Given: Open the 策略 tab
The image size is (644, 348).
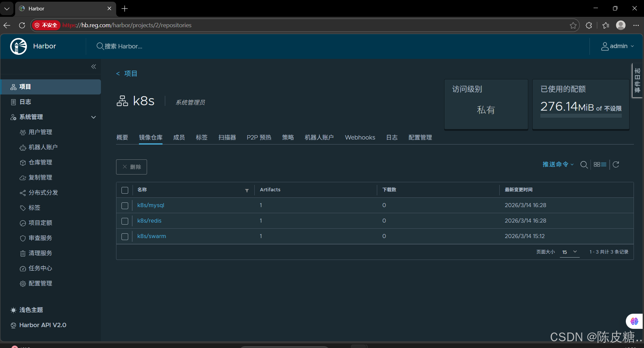Looking at the screenshot, I should pyautogui.click(x=288, y=138).
